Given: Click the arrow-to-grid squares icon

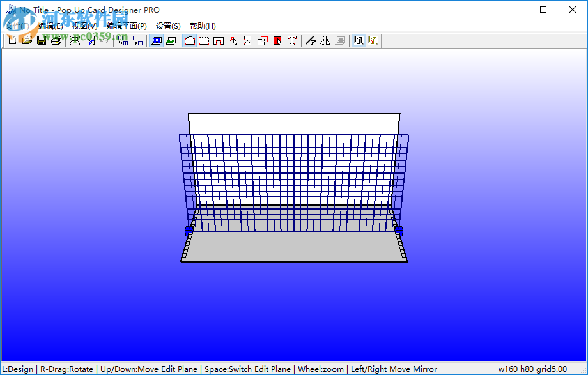Looking at the screenshot, I should coord(123,40).
